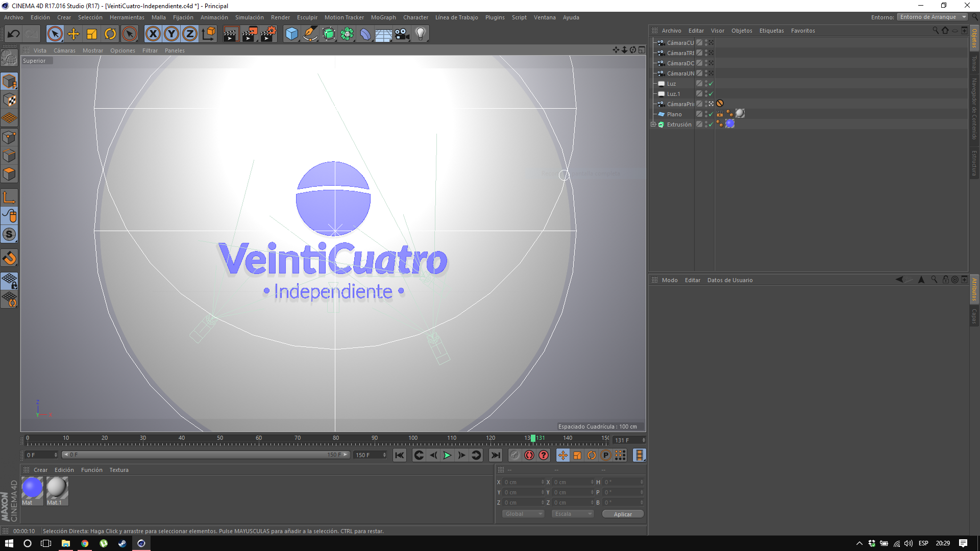Screen dimensions: 980x551
Task: Open the Modo menu in Attributes manager
Action: [670, 280]
